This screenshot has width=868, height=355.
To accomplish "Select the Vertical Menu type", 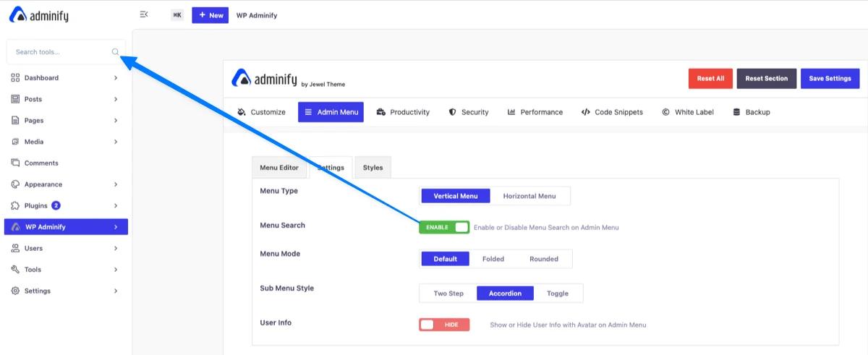I will pyautogui.click(x=456, y=196).
